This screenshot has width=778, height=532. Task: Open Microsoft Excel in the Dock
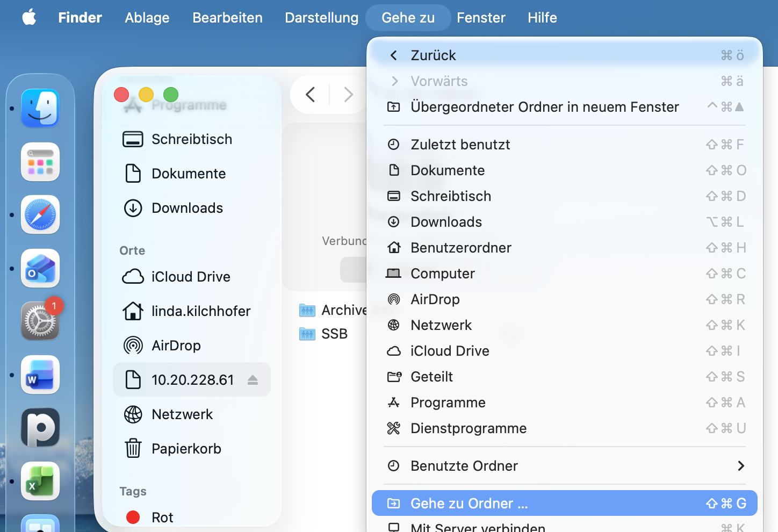pyautogui.click(x=40, y=481)
